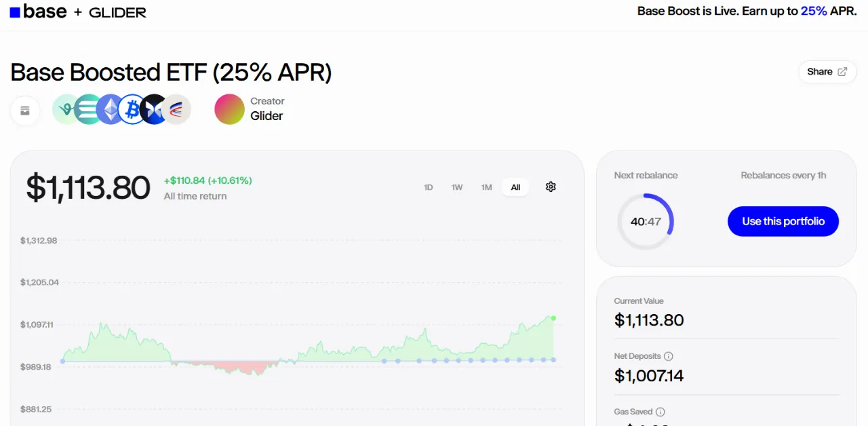Click the Bitcoin token icon
The width and height of the screenshot is (868, 426).
(132, 109)
